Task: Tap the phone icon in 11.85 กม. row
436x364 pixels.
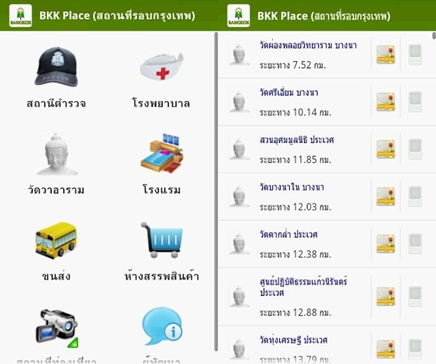Action: tap(415, 149)
